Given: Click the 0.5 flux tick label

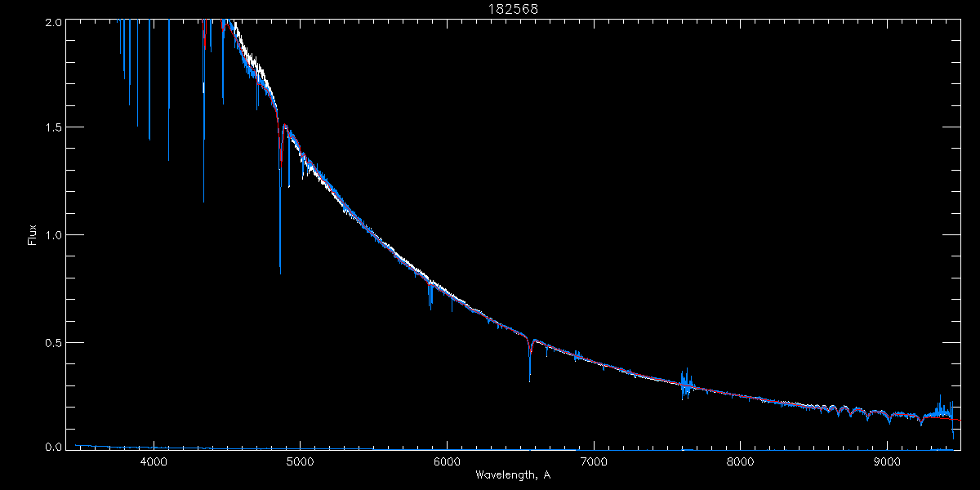Looking at the screenshot, I should pos(52,342).
